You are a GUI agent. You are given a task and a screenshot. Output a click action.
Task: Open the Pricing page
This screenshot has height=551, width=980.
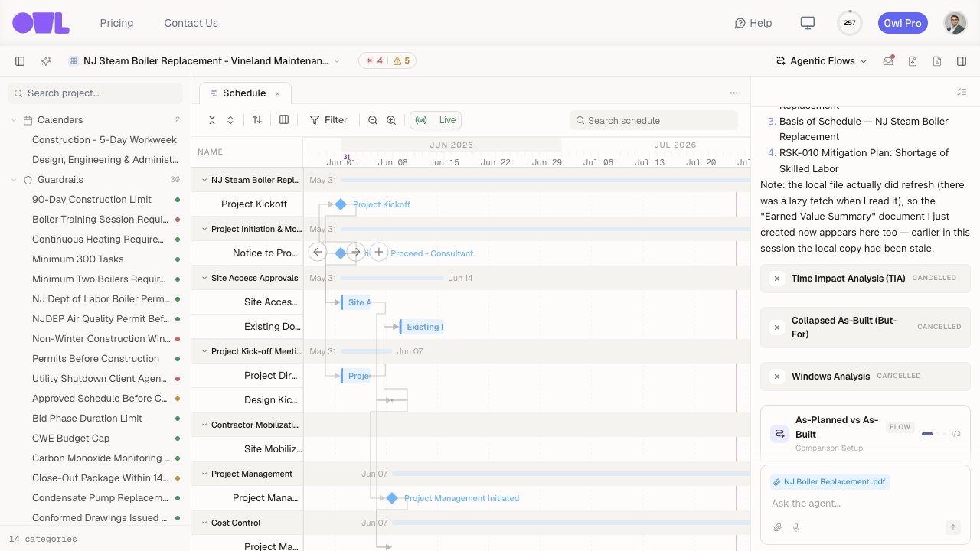(x=116, y=23)
